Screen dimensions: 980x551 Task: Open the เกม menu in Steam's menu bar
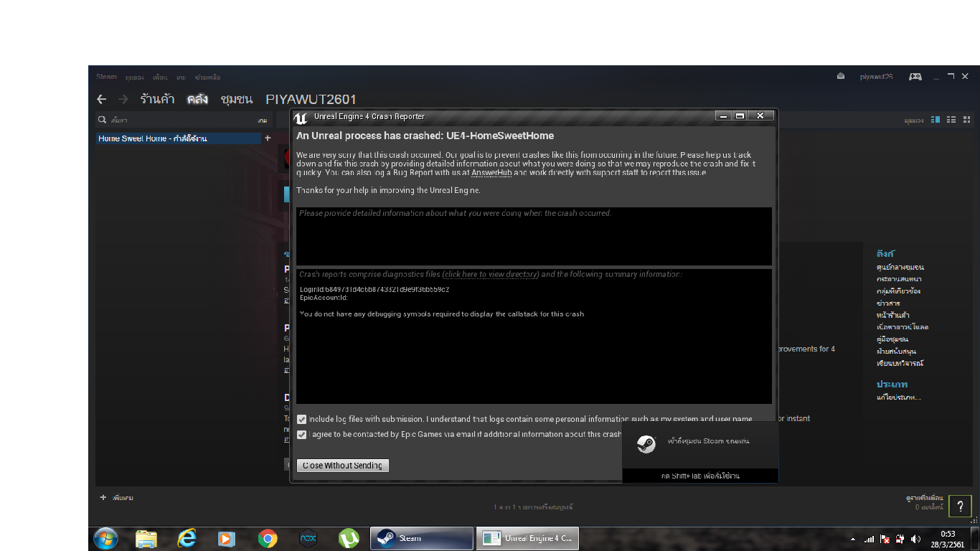(182, 77)
